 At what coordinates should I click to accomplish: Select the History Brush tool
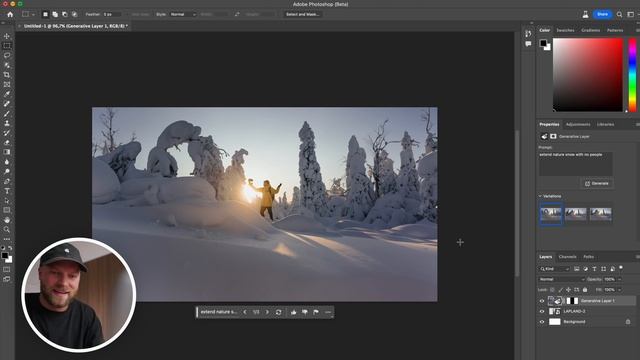[7, 133]
